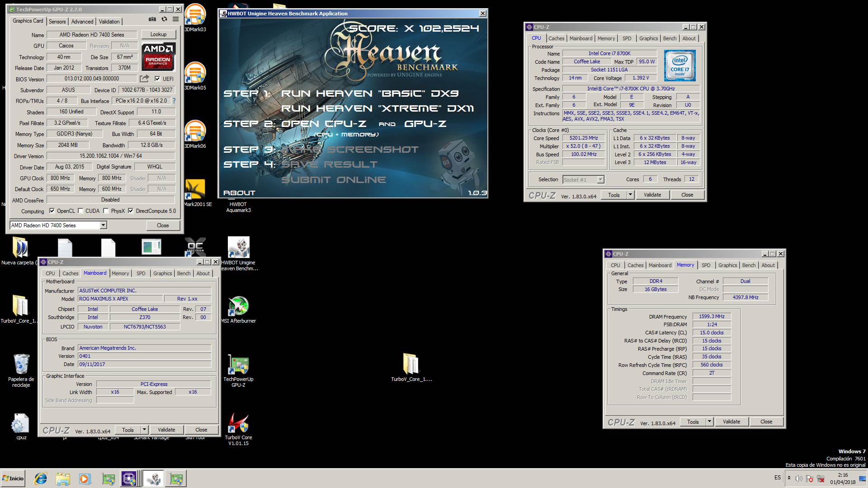Click the Lookup button in GPU-Z
The width and height of the screenshot is (868, 488).
point(158,34)
